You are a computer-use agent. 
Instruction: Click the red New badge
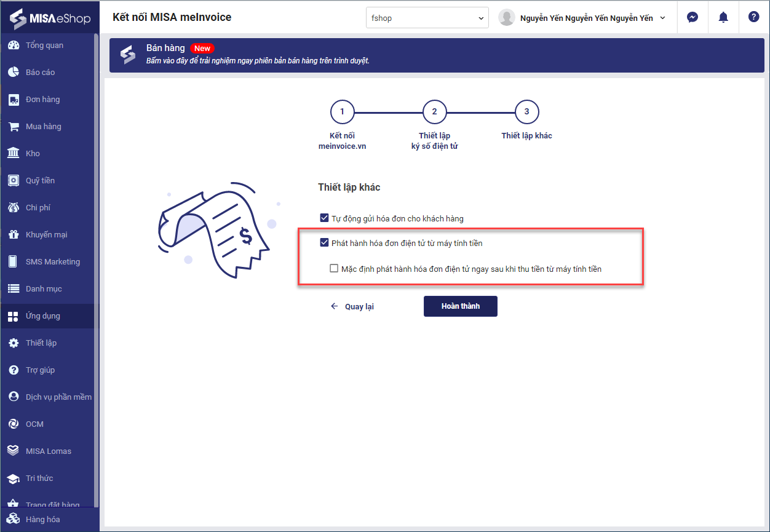pos(202,49)
